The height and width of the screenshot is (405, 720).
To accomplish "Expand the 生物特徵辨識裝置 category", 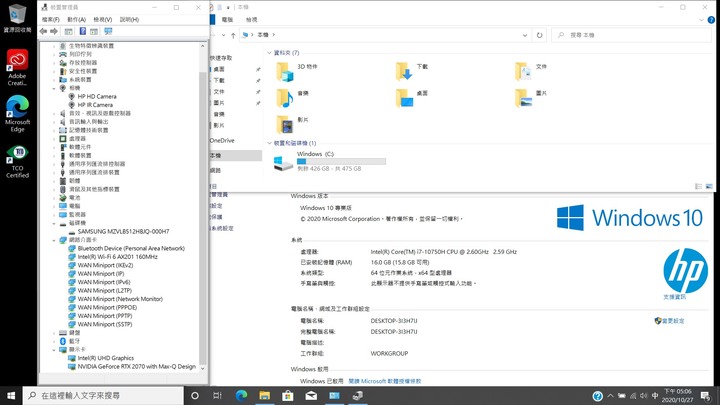I will [54, 46].
